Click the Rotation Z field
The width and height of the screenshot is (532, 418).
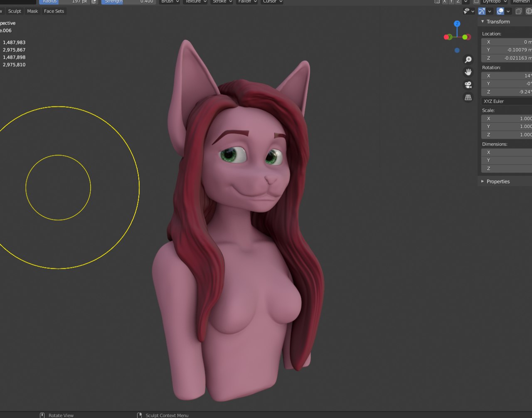click(507, 92)
